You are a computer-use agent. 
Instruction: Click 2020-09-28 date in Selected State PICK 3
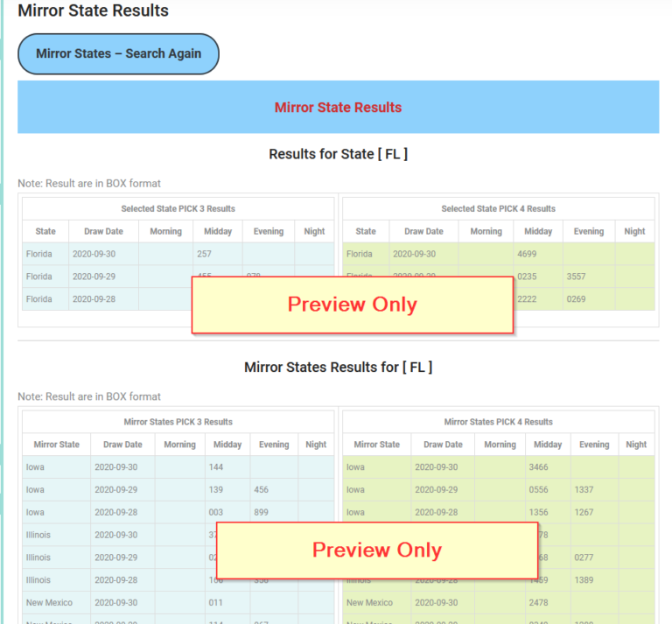point(94,299)
